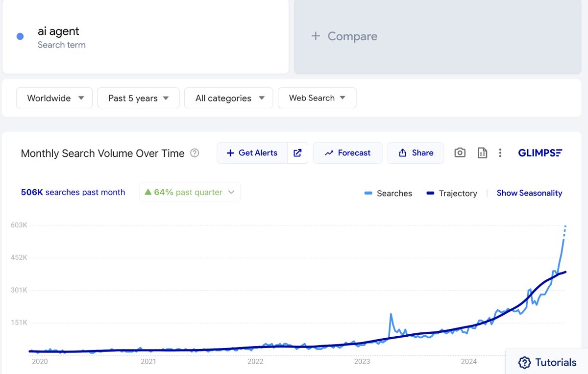Click the camera screenshot icon
This screenshot has width=588, height=374.
click(x=460, y=152)
